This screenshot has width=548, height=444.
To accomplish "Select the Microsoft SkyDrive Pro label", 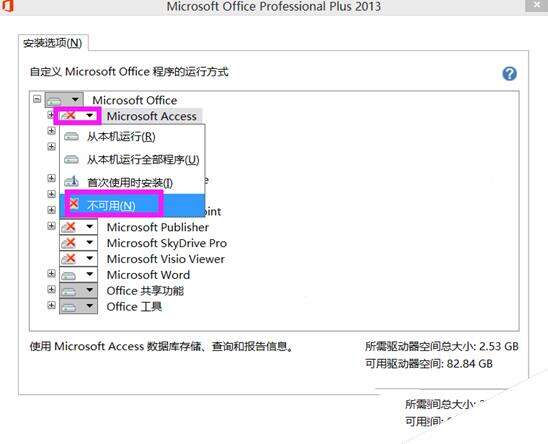I will [x=167, y=243].
